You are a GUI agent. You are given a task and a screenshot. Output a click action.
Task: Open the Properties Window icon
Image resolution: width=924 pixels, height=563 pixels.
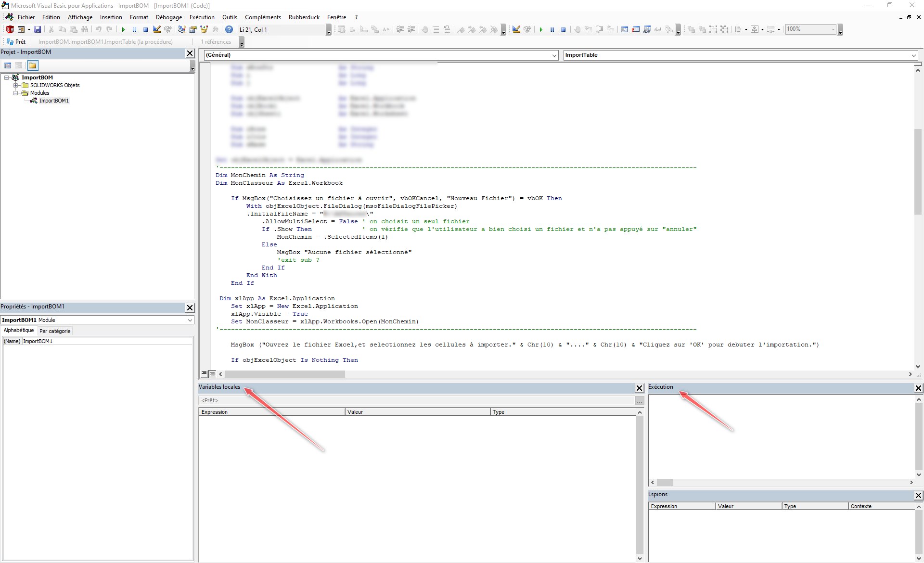point(192,29)
